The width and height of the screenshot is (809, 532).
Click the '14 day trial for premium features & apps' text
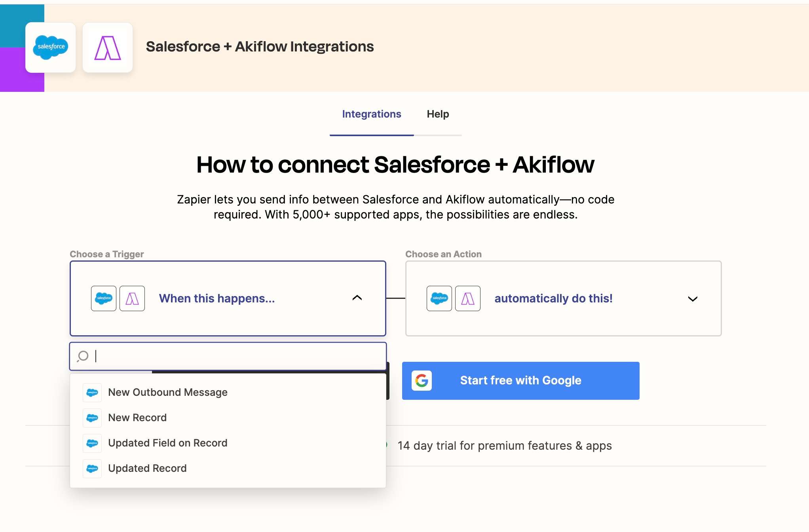tap(505, 446)
